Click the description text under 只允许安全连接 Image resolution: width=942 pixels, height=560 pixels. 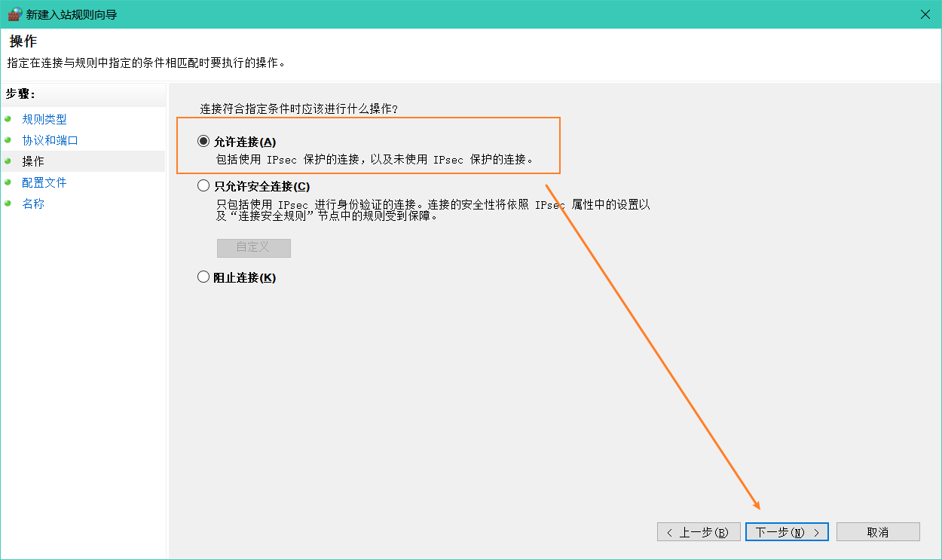click(433, 210)
